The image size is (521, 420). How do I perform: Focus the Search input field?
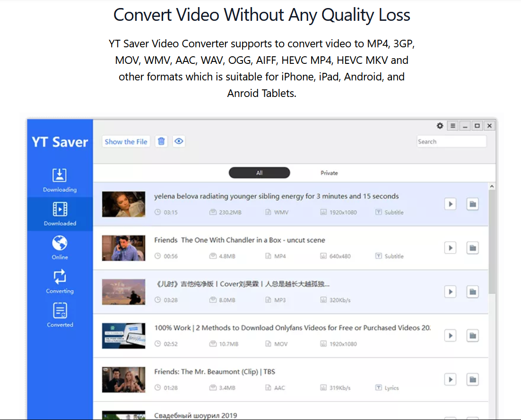[x=452, y=141]
